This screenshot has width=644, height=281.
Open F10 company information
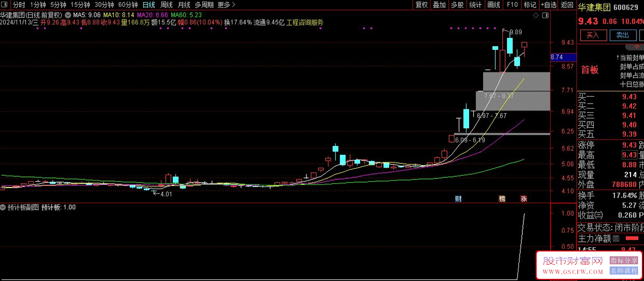click(x=511, y=5)
